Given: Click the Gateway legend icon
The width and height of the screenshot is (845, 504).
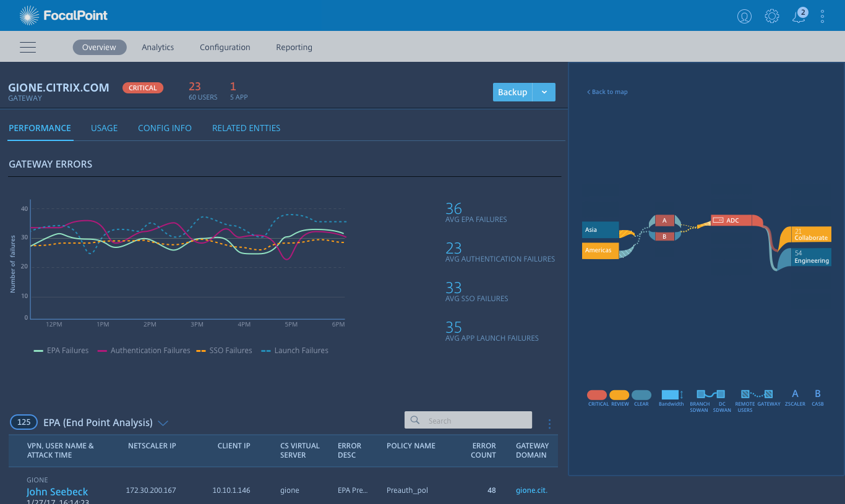Looking at the screenshot, I should 768,394.
